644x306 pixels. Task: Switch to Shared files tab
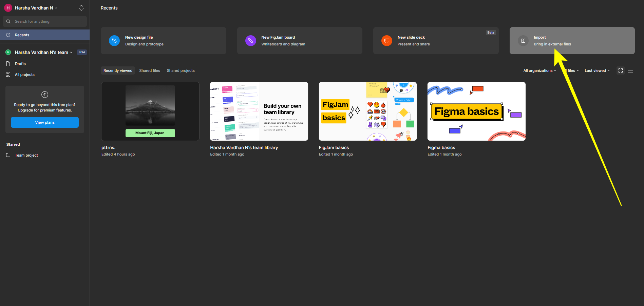[150, 70]
